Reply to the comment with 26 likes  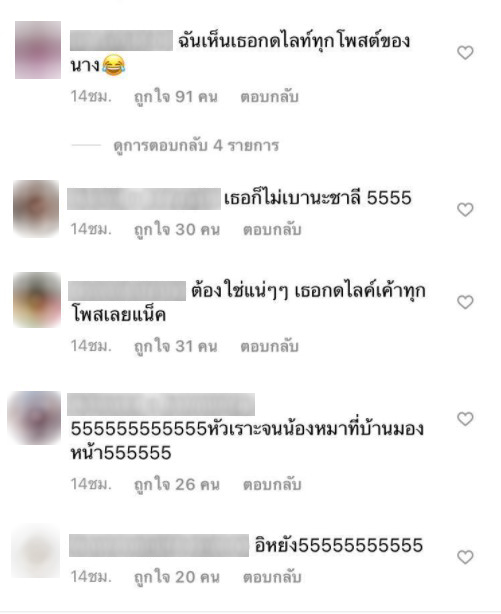272,485
